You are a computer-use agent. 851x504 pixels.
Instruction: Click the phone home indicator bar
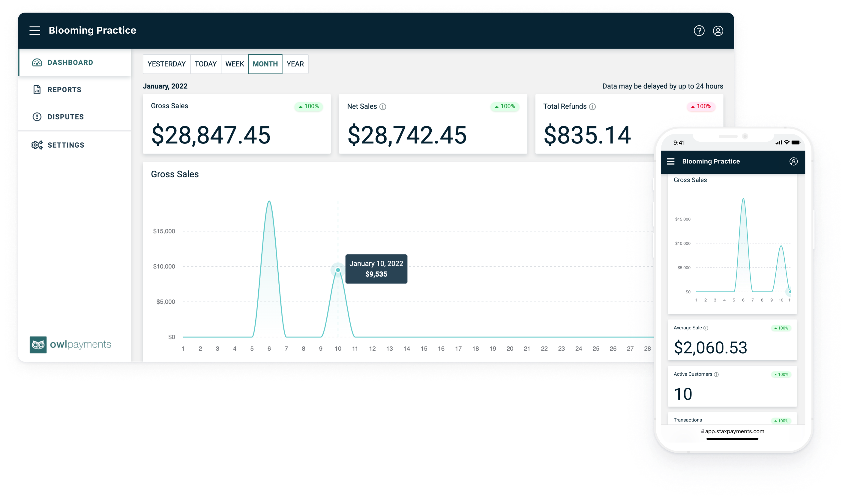pyautogui.click(x=732, y=439)
